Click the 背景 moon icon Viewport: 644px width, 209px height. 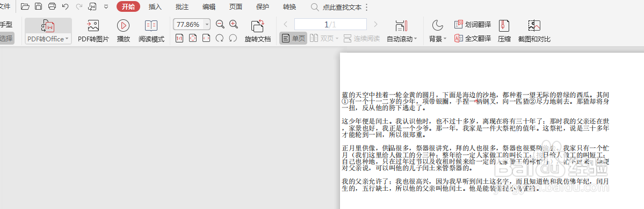tap(437, 25)
